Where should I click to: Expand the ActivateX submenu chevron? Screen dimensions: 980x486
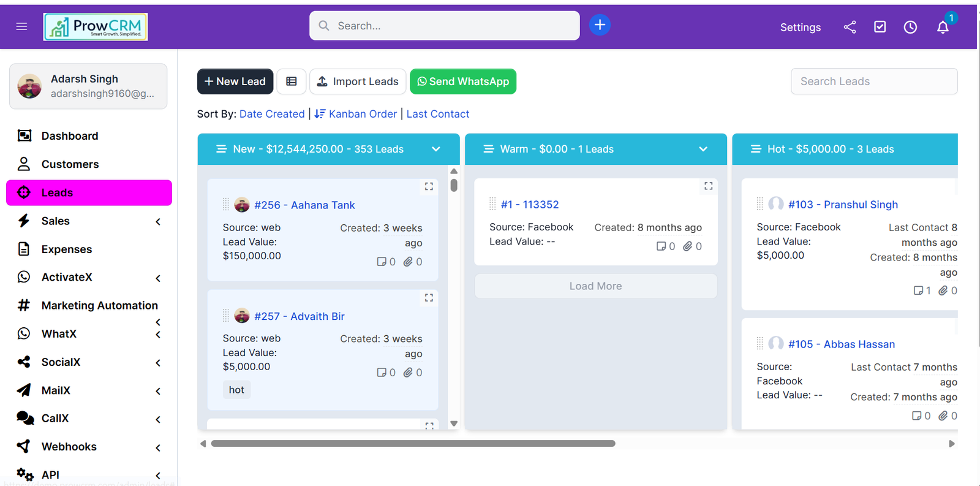[158, 278]
